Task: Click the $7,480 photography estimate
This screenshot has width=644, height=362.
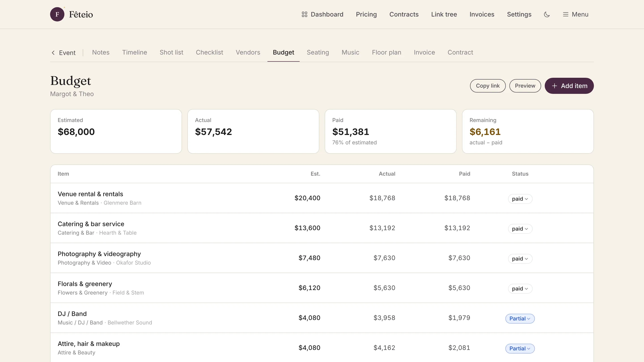Action: pos(309,258)
